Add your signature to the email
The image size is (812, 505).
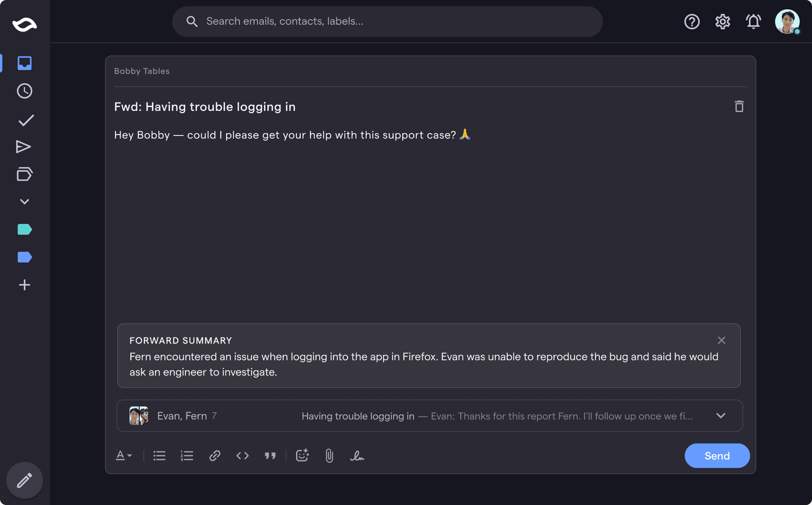357,456
